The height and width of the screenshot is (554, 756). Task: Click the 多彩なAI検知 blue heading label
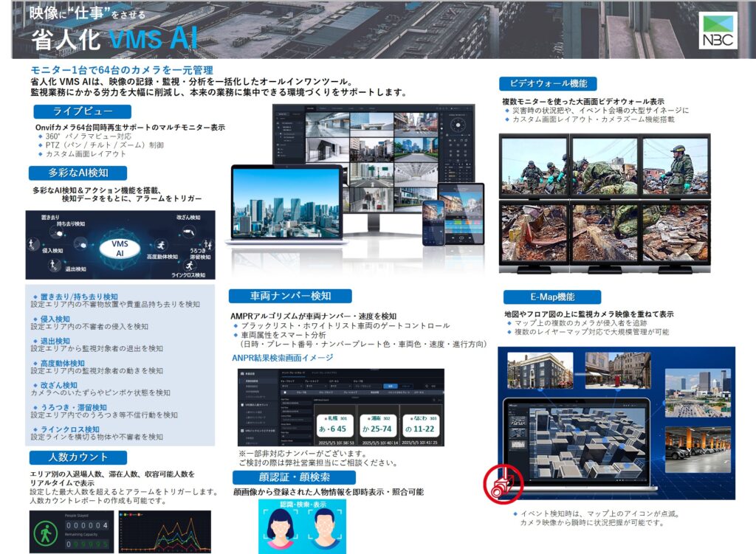[78, 173]
